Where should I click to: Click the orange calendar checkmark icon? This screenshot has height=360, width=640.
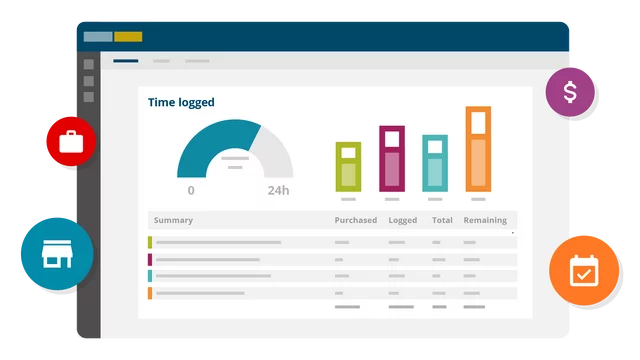[584, 270]
